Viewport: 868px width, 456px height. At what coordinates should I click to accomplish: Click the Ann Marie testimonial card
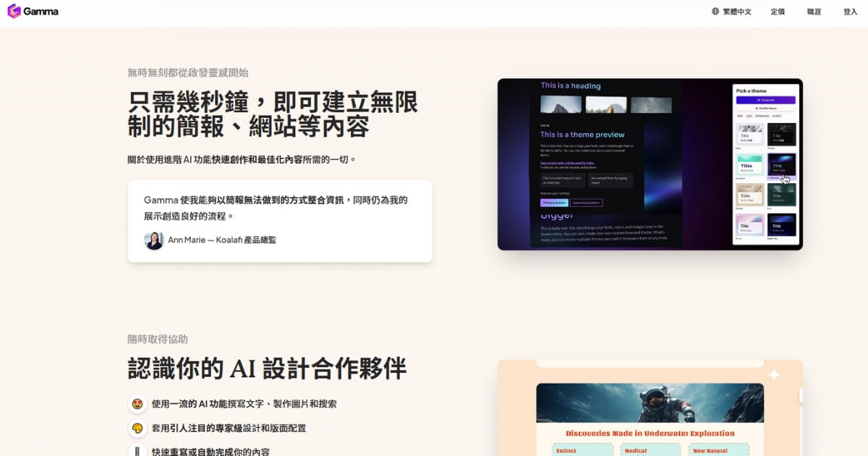pyautogui.click(x=280, y=221)
